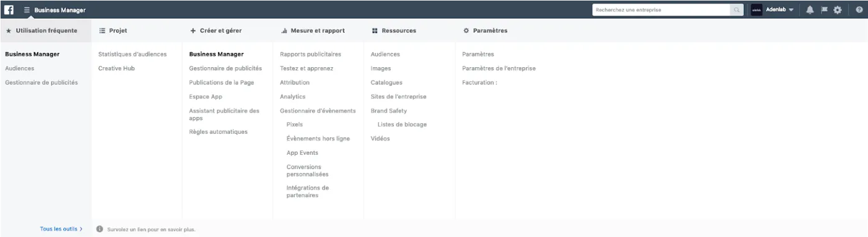Click the flag pages icon
Viewport: 868px width, 237px height.
[823, 10]
